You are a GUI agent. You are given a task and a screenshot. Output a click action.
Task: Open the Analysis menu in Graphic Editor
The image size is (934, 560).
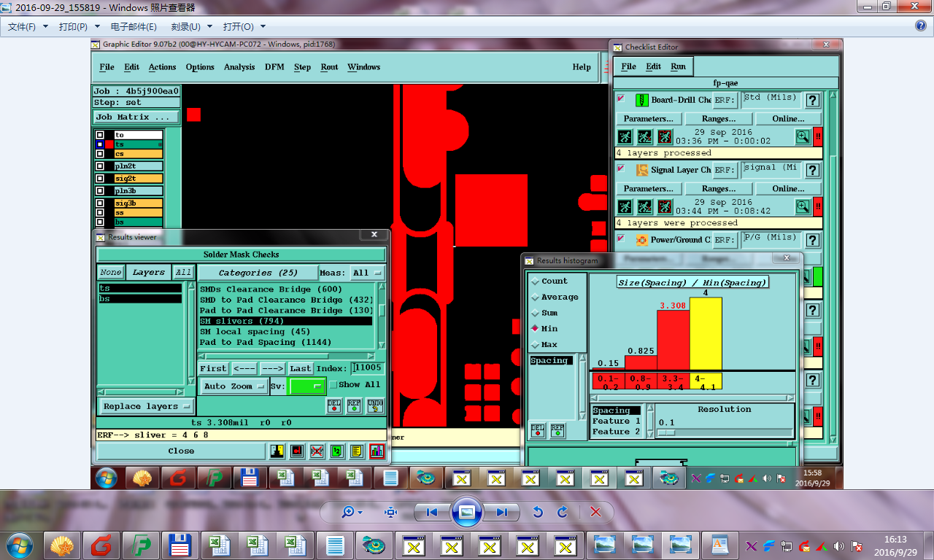pos(239,67)
